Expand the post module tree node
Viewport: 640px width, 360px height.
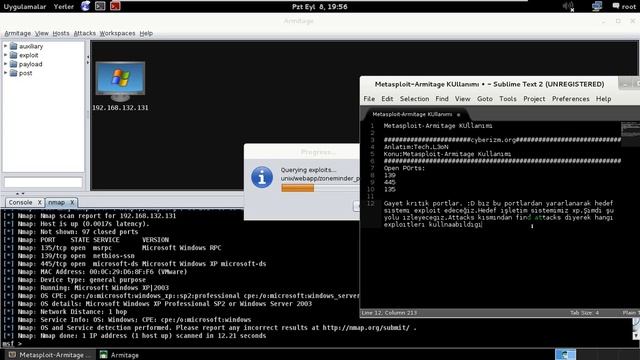point(5,73)
